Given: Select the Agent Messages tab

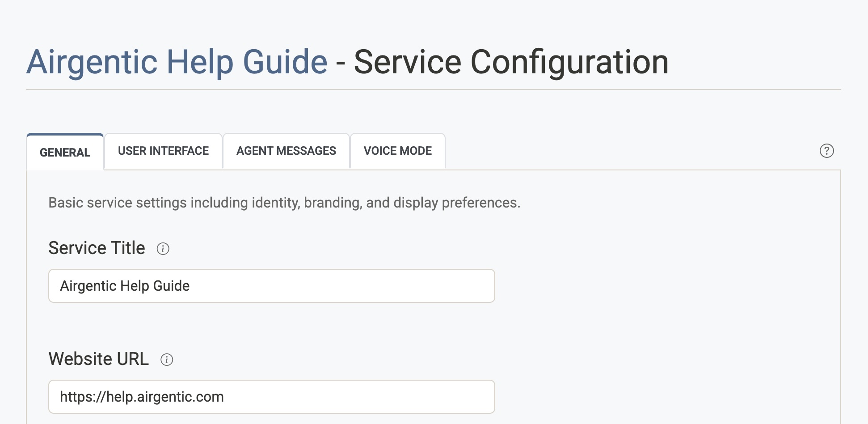Looking at the screenshot, I should [x=286, y=151].
